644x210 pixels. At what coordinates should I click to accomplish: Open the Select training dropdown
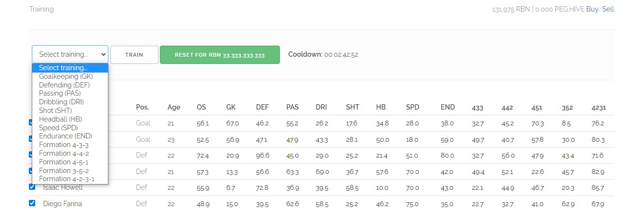pos(70,54)
